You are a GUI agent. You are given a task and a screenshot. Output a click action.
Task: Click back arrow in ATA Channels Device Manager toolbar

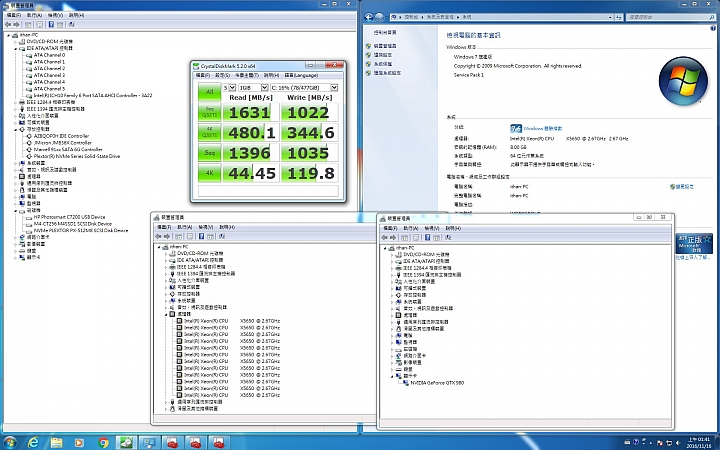9,24
